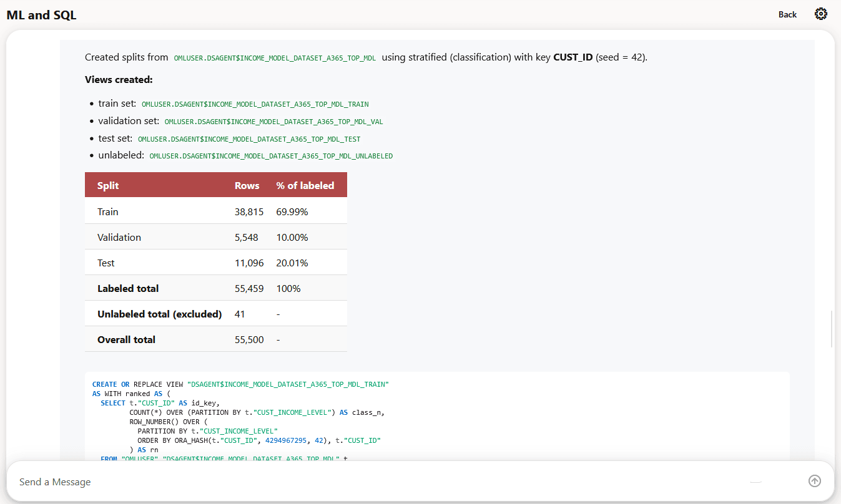Screen dimensions: 841x504
Task: Click the 41 unlabeled rows value
Action: (240, 314)
